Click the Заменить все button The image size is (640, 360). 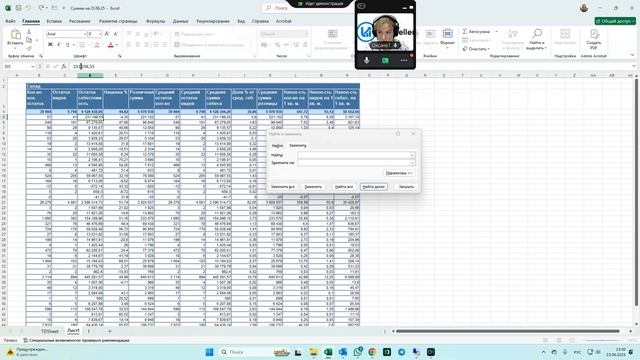click(282, 187)
